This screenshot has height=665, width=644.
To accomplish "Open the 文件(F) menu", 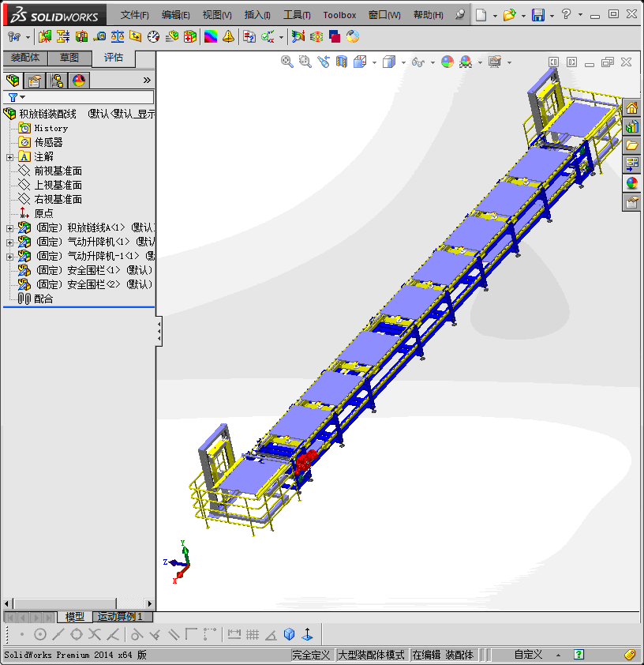I will 134,15.
